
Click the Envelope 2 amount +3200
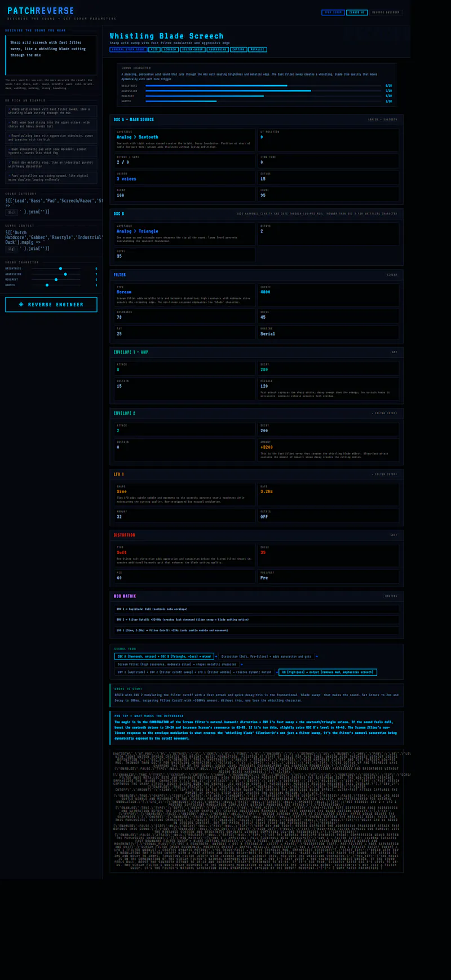click(267, 447)
